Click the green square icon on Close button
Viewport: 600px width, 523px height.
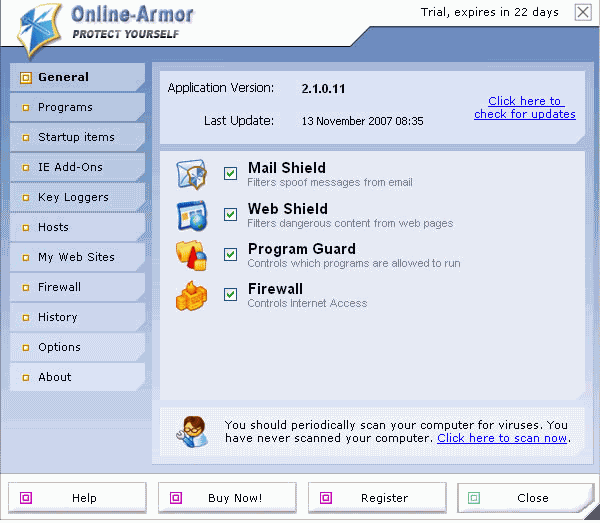[x=474, y=498]
